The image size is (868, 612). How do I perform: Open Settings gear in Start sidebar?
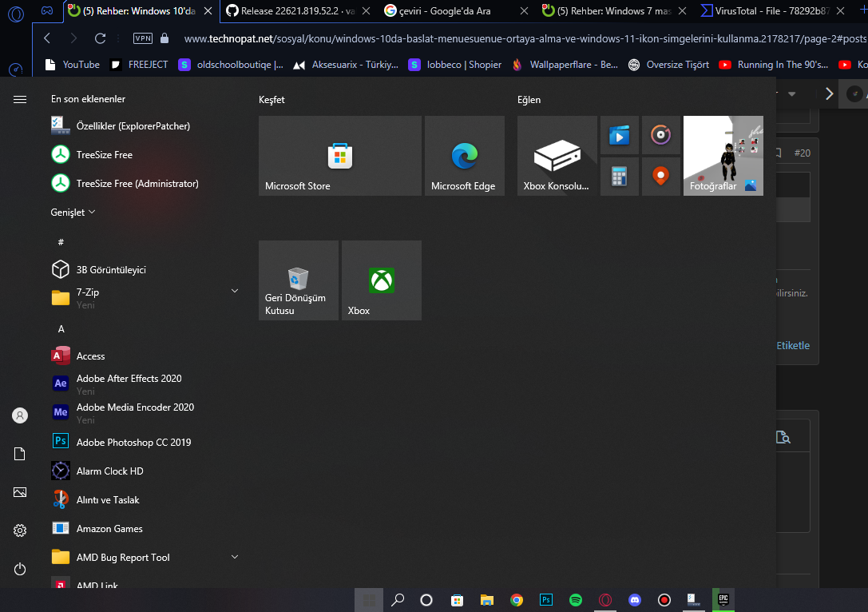tap(20, 531)
